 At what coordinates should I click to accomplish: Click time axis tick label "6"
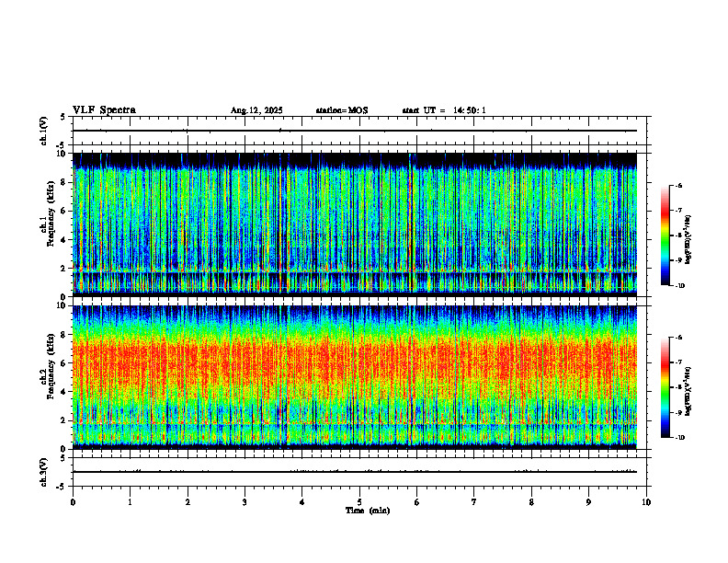point(417,502)
